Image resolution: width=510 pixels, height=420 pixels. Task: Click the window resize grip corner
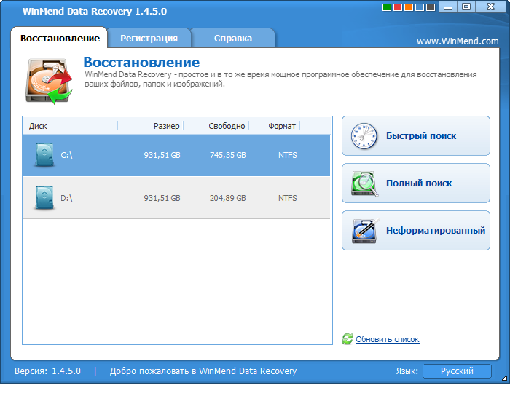click(504, 378)
